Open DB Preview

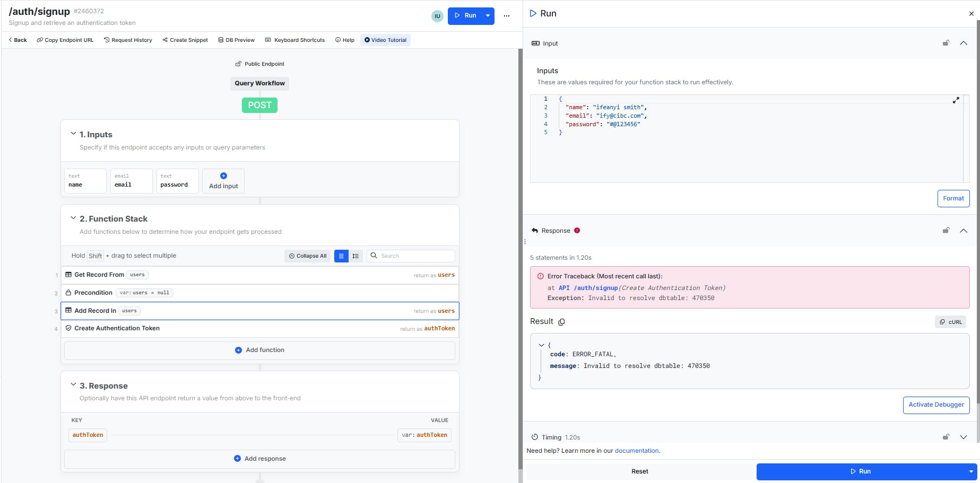tap(237, 40)
